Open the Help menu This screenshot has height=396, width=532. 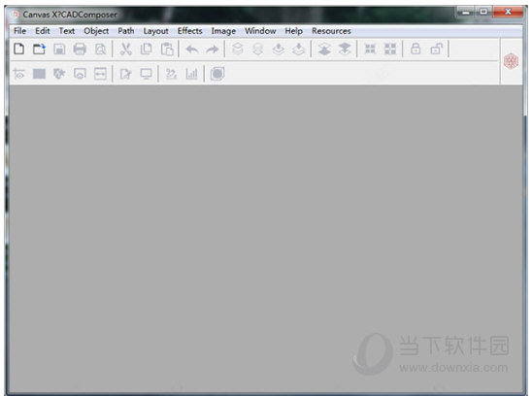[x=293, y=31]
